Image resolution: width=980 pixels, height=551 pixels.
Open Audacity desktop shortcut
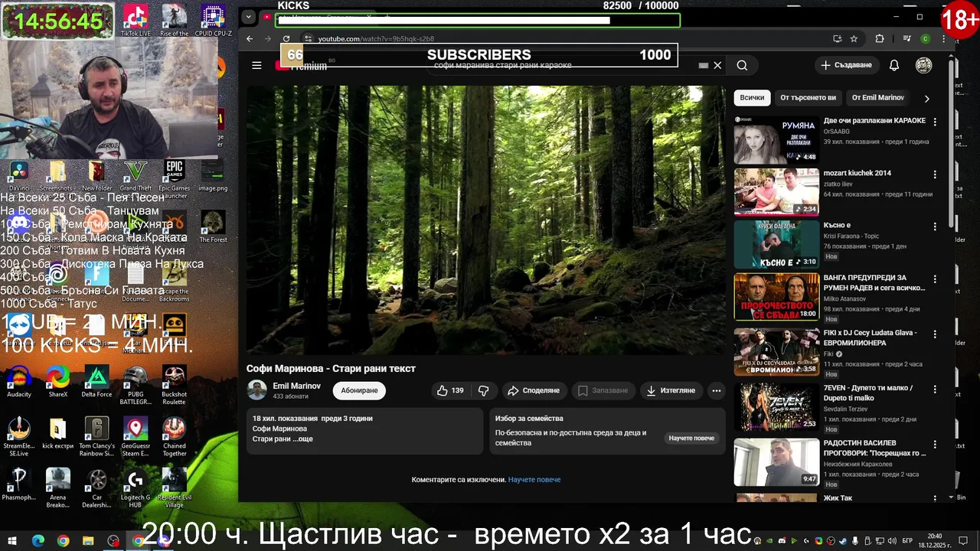[19, 382]
